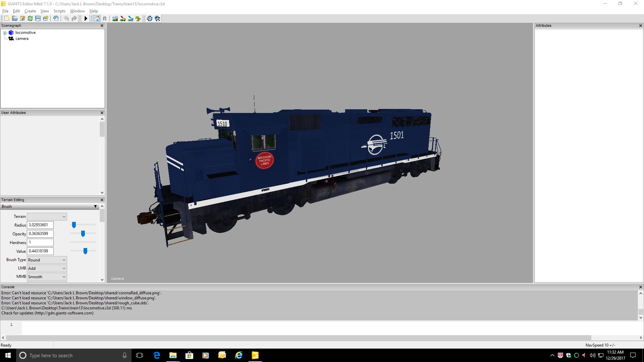Click the Opacity slider handle
Image resolution: width=644 pixels, height=362 pixels.
83,234
